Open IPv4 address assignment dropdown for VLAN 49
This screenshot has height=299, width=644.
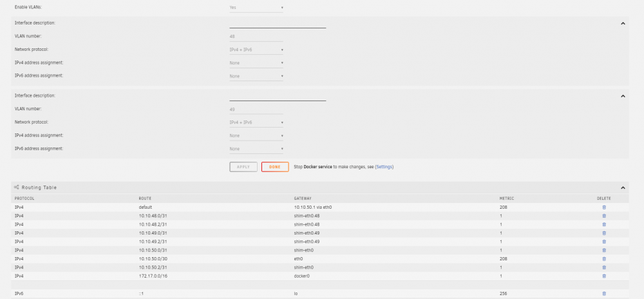[x=256, y=135]
